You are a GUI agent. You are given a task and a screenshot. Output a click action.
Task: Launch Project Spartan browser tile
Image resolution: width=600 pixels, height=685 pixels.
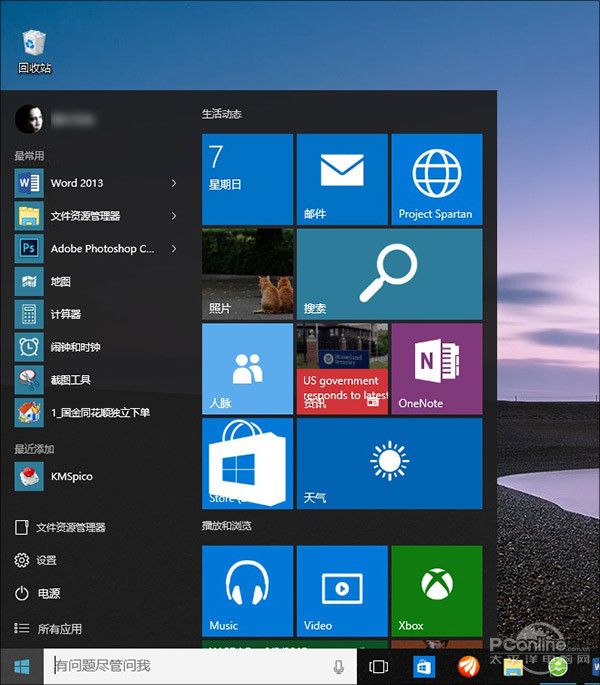coord(436,179)
